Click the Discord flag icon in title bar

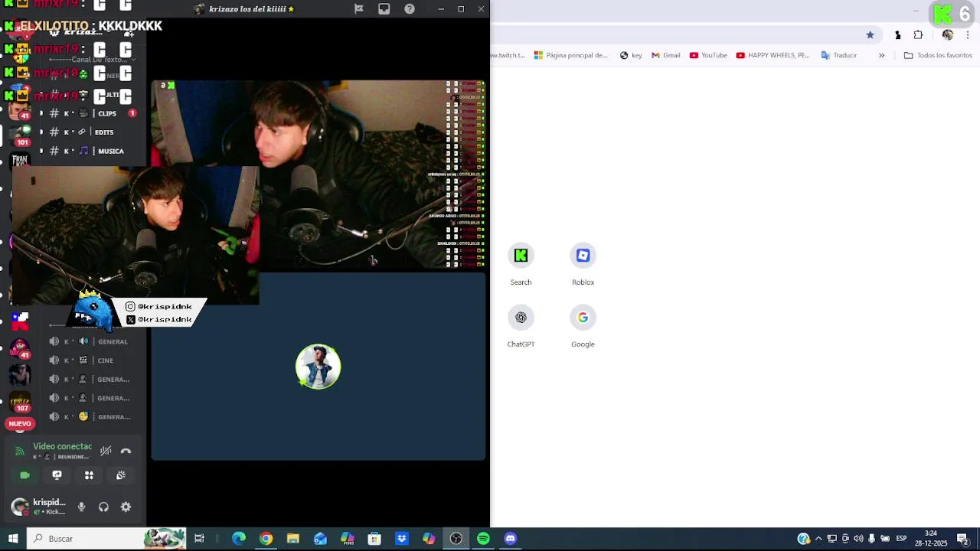pyautogui.click(x=358, y=9)
